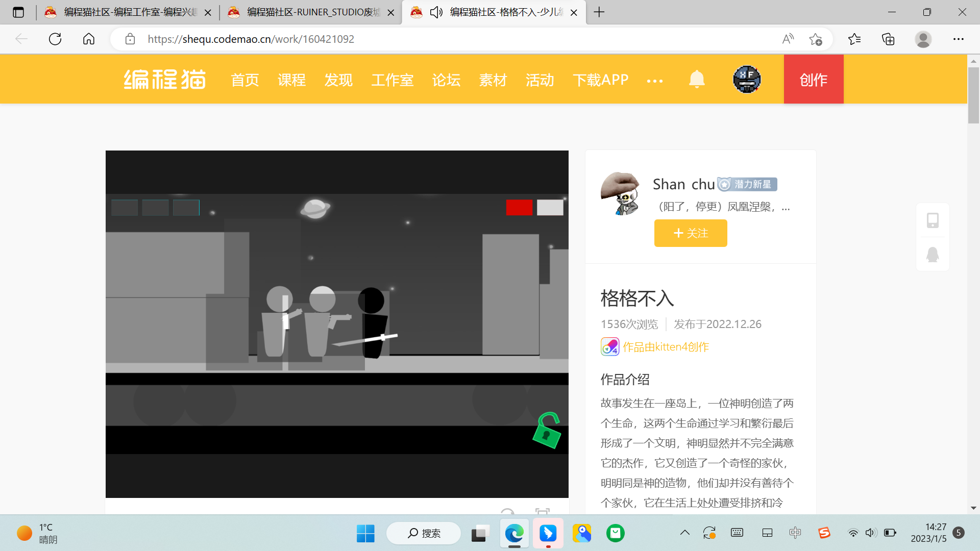
Task: Open Shan chu's author avatar
Action: pos(621,194)
